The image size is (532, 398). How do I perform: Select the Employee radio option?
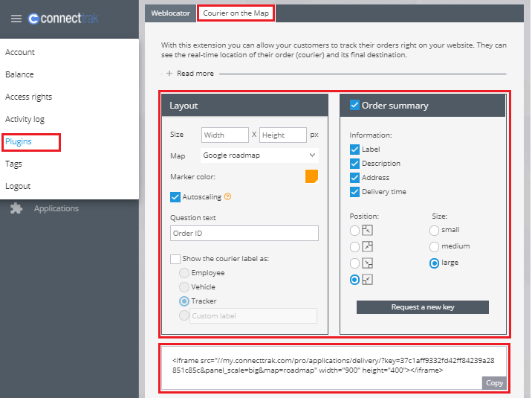click(x=184, y=273)
